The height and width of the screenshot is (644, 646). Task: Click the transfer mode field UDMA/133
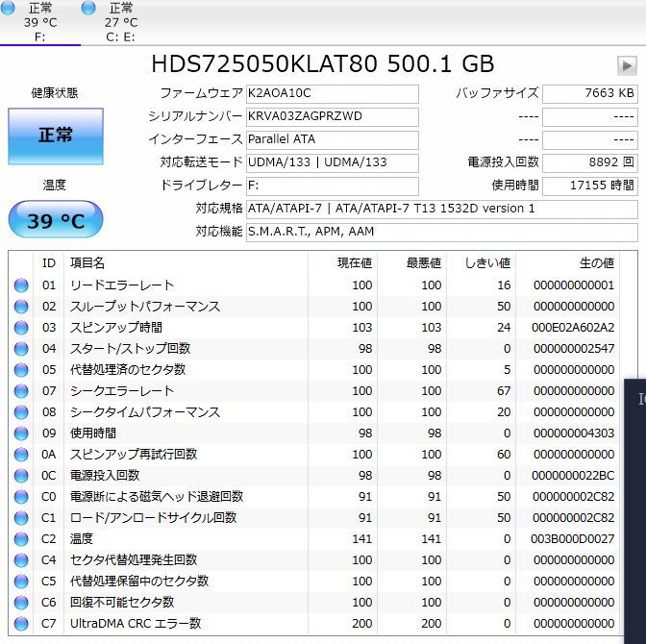pos(332,162)
